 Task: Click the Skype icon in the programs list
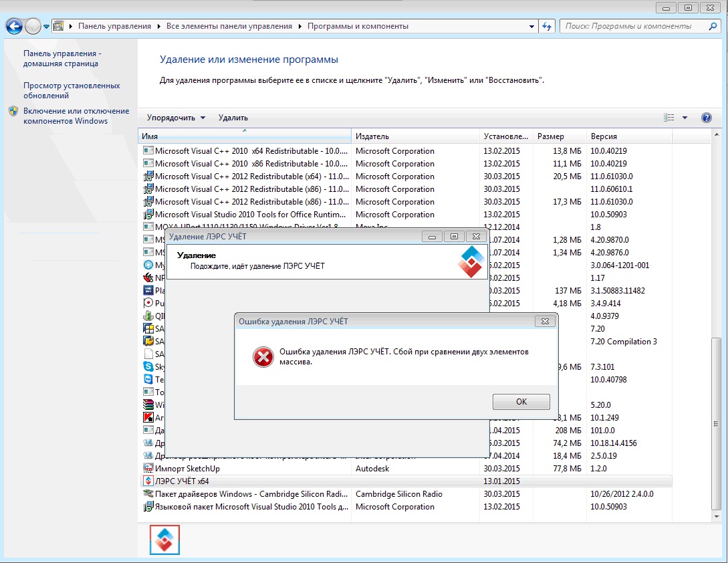(148, 366)
